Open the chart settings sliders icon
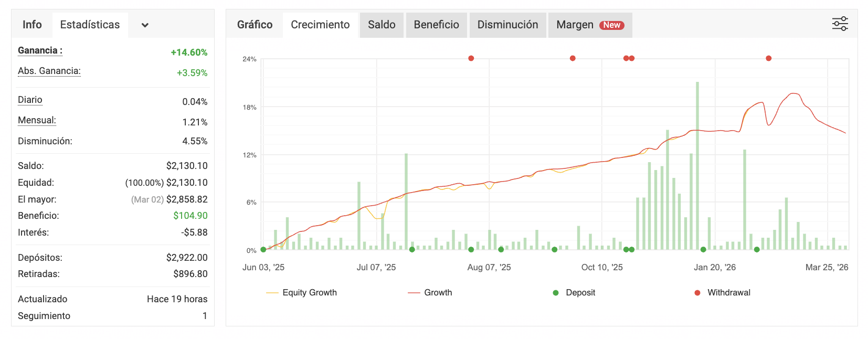 point(840,24)
